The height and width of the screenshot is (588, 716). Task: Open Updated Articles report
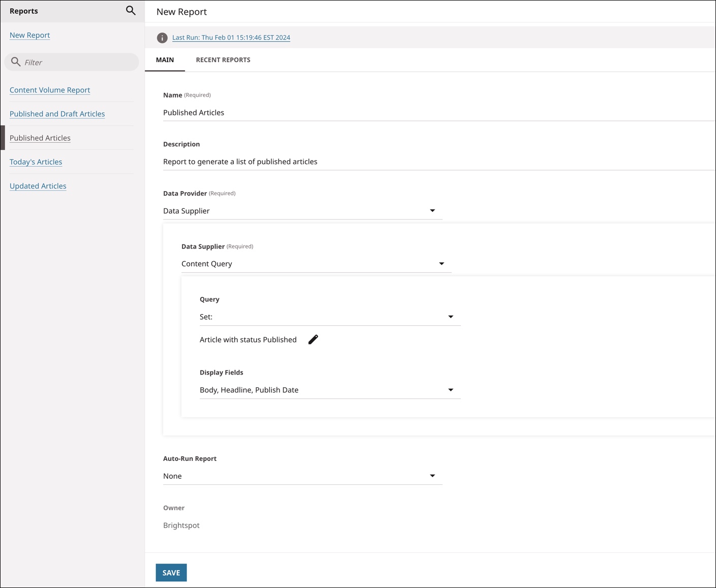pos(38,186)
